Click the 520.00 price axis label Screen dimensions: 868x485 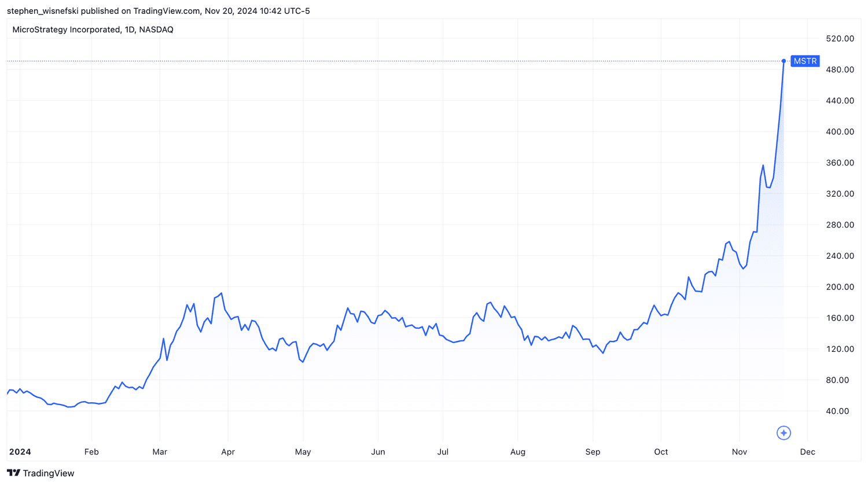(x=840, y=38)
